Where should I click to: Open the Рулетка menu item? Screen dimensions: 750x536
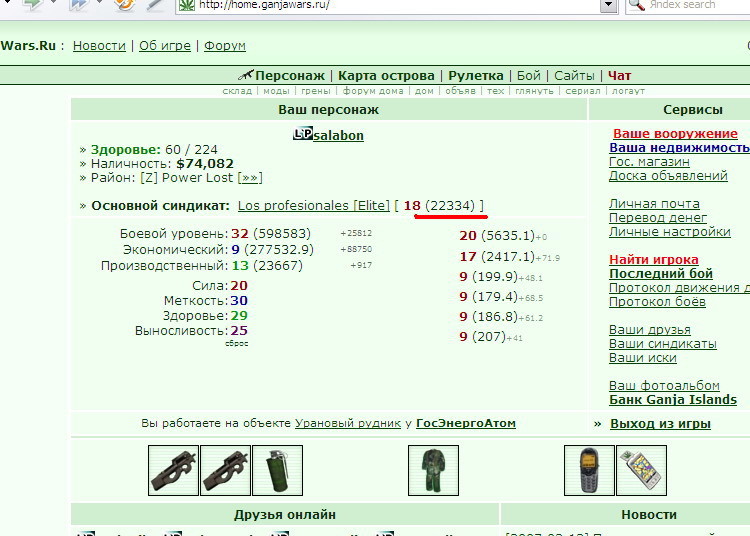pos(475,76)
